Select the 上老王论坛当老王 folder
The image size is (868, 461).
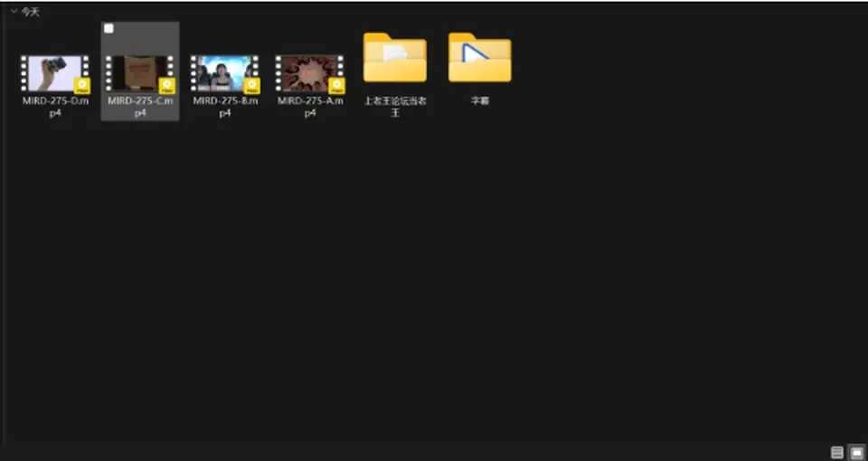click(x=395, y=58)
